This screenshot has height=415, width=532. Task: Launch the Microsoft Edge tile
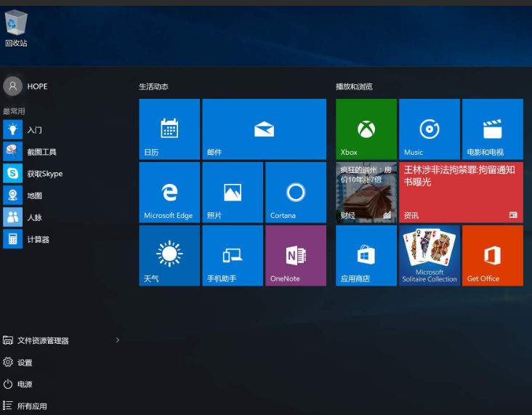pyautogui.click(x=169, y=192)
